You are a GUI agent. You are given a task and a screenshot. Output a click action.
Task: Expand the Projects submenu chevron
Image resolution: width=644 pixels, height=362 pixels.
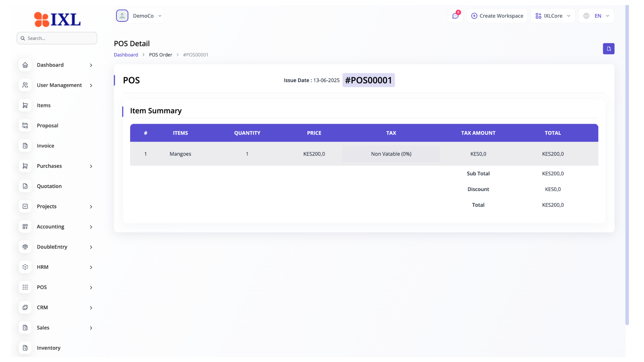(91, 207)
